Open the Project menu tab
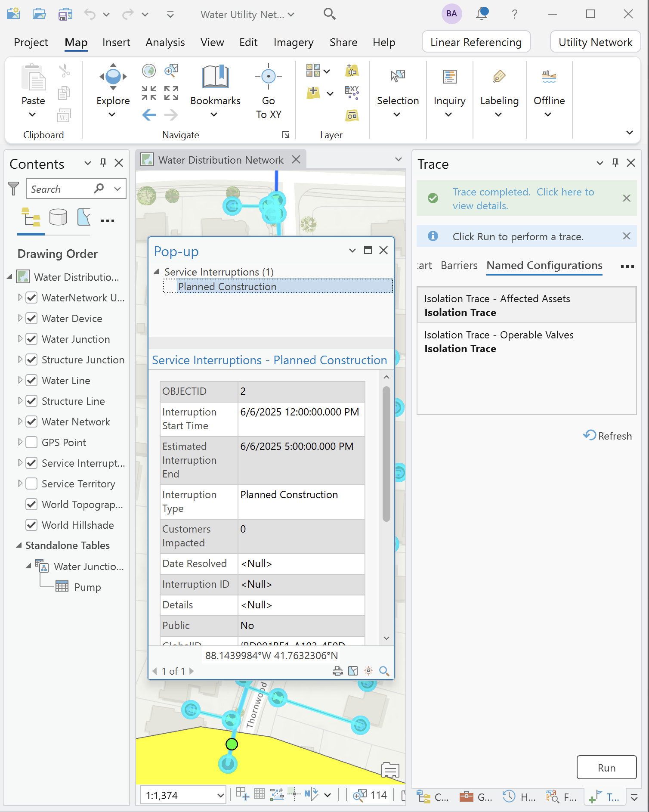The height and width of the screenshot is (812, 649). 31,42
